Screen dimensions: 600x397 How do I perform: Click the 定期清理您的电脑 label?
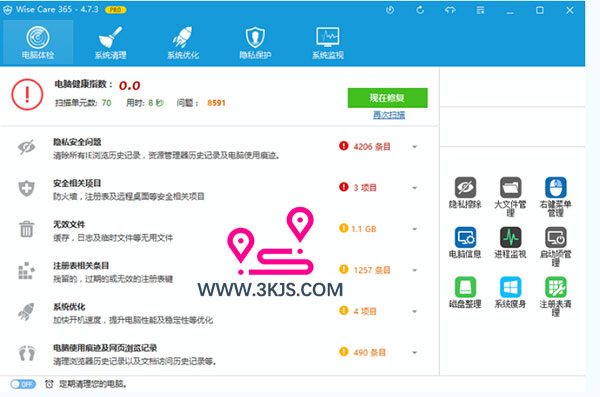pos(93,384)
